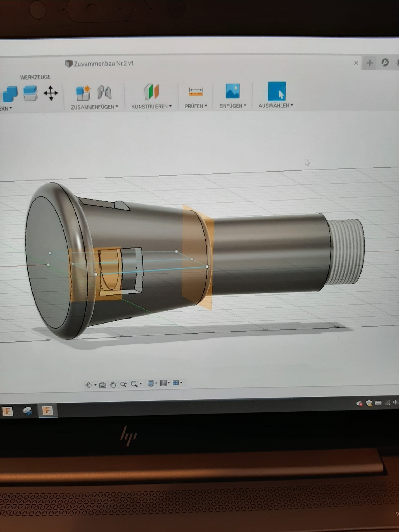Screen dimensions: 399x532
Task: Open the PRÜFEN dropdown menu
Action: point(196,106)
